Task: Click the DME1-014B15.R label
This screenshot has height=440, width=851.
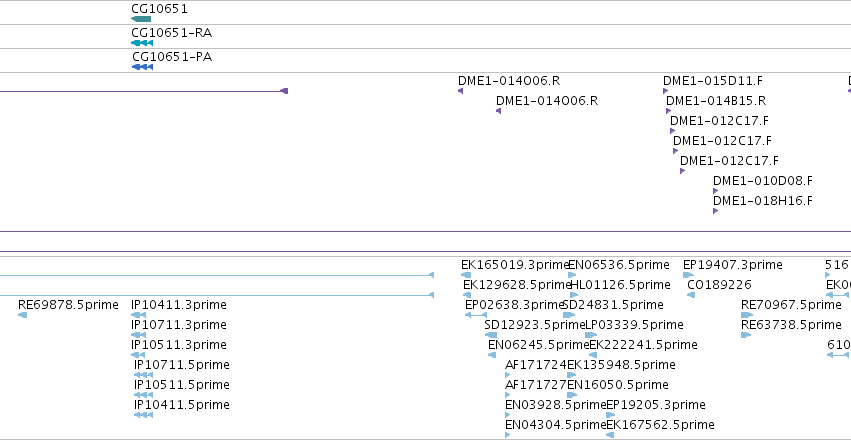Action: (716, 101)
